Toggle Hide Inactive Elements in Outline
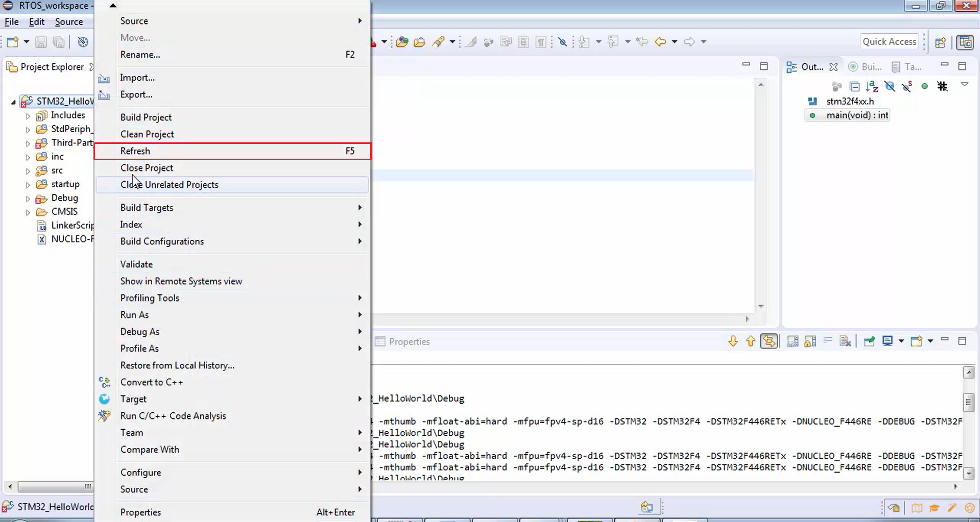 click(942, 86)
